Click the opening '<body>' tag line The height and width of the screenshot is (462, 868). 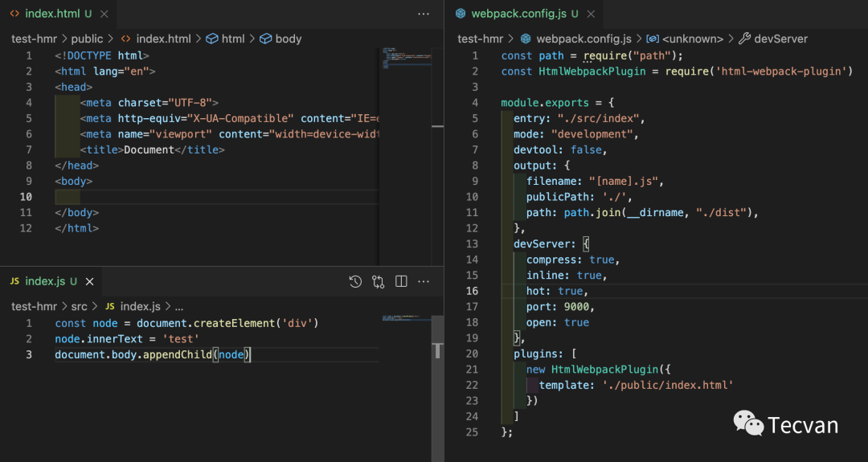tap(74, 182)
